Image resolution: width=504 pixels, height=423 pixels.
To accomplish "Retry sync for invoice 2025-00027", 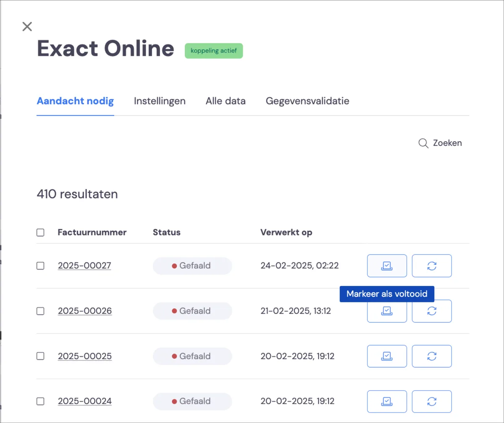I will (432, 266).
